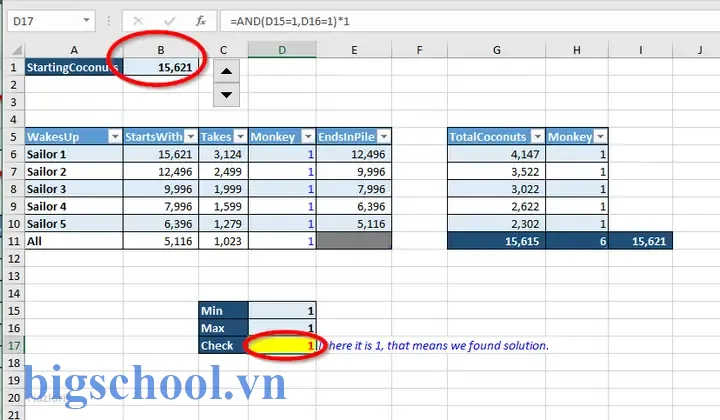Viewport: 720px width, 420px height.
Task: Select the Check label cell
Action: [223, 346]
